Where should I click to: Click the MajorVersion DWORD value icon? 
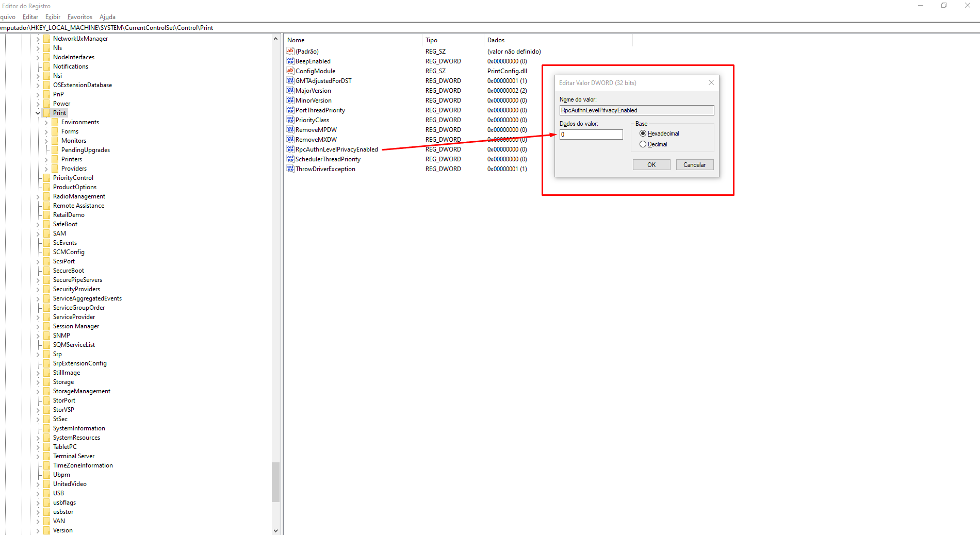[290, 91]
